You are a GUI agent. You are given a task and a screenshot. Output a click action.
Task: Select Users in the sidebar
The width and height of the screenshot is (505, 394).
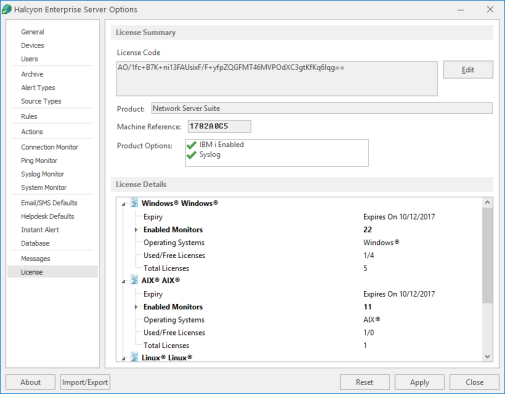(29, 59)
